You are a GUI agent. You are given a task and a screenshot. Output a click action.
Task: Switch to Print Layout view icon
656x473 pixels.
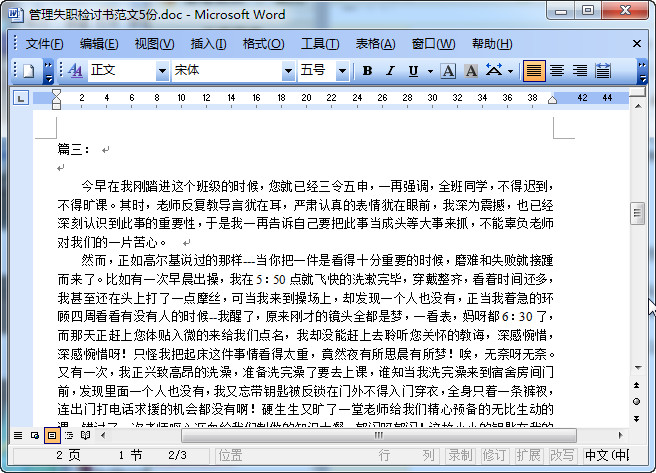point(52,435)
